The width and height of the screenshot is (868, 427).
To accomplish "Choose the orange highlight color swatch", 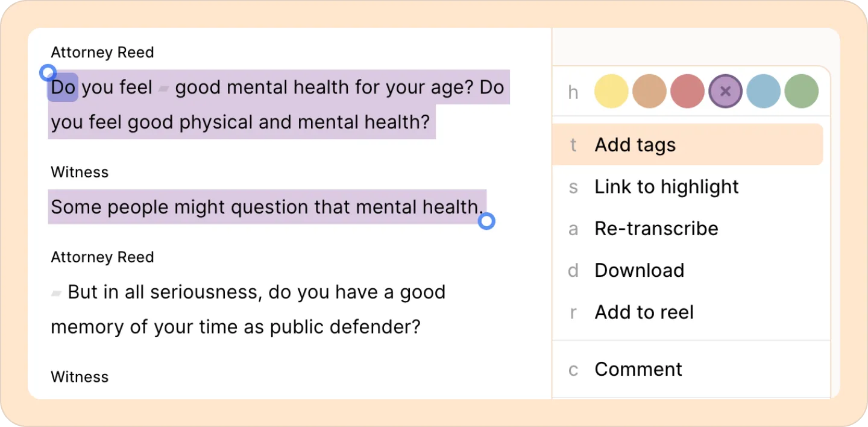I will click(649, 92).
